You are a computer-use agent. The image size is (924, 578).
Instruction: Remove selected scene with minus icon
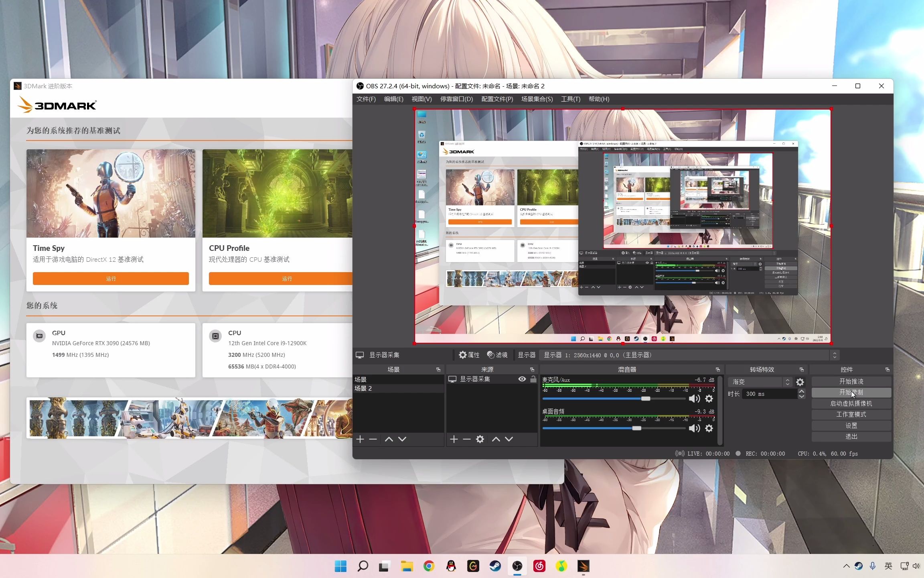pos(373,439)
